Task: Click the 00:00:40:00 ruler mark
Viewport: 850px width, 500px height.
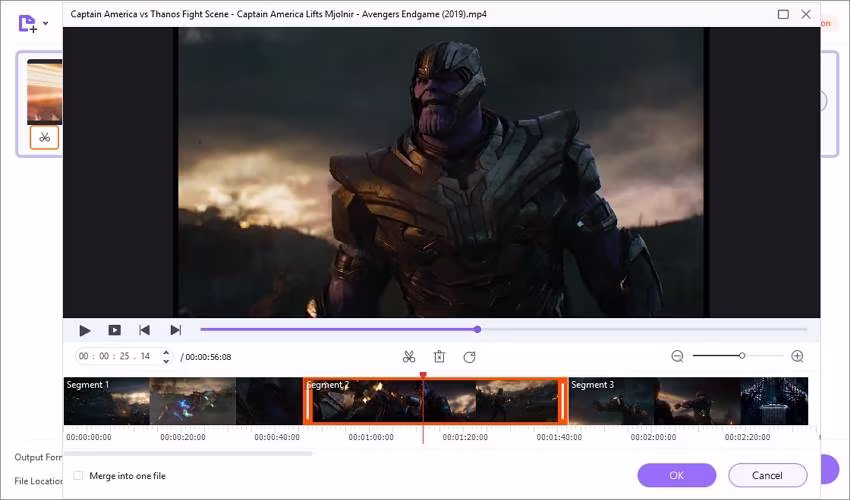Action: tap(276, 437)
